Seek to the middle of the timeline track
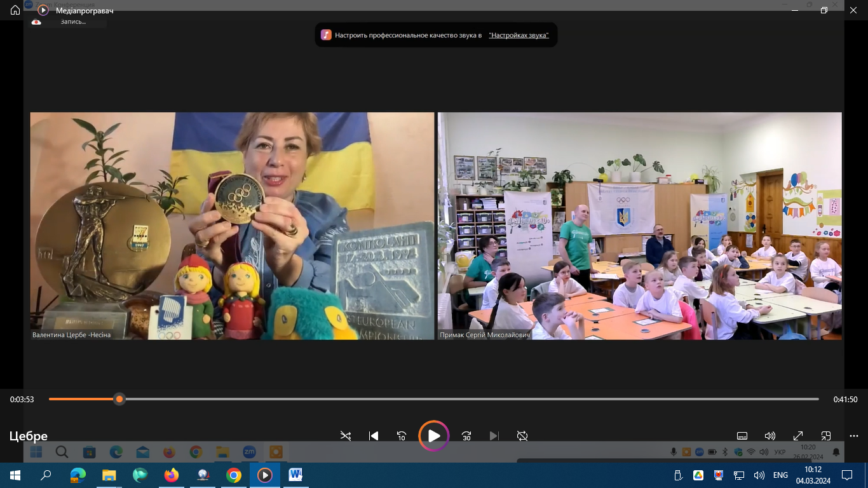This screenshot has height=488, width=868. click(434, 399)
